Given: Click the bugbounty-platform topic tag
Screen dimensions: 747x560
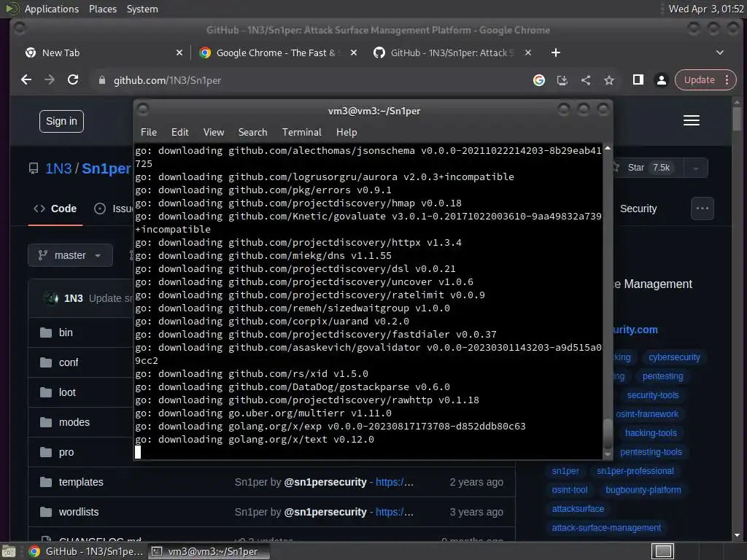Looking at the screenshot, I should (643, 490).
